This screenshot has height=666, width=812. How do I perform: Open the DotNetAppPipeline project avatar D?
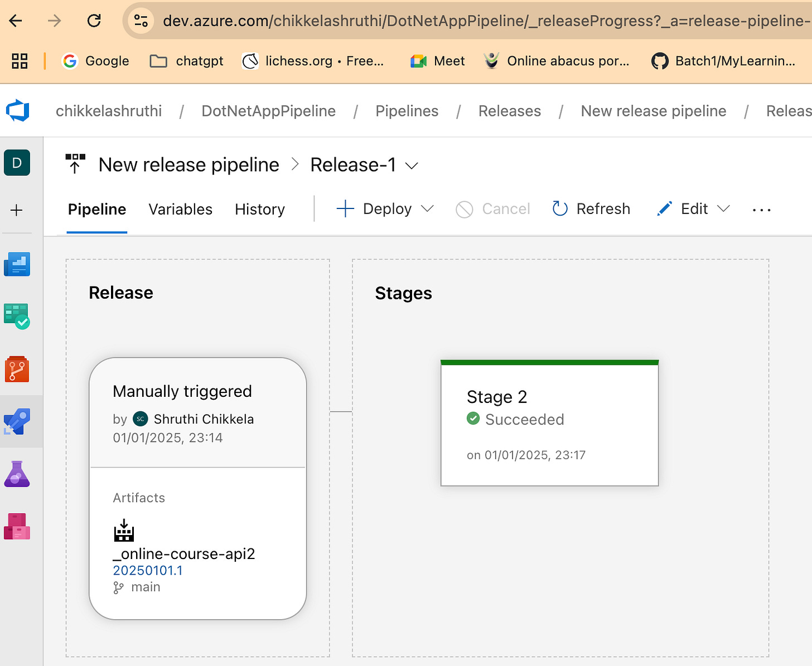tap(17, 163)
